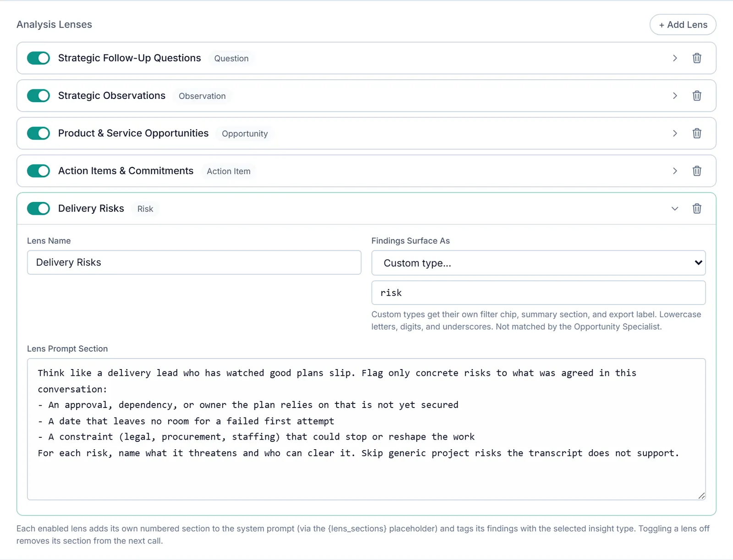Click into the Lens Prompt Section textarea
The width and height of the screenshot is (733, 560).
click(x=366, y=429)
